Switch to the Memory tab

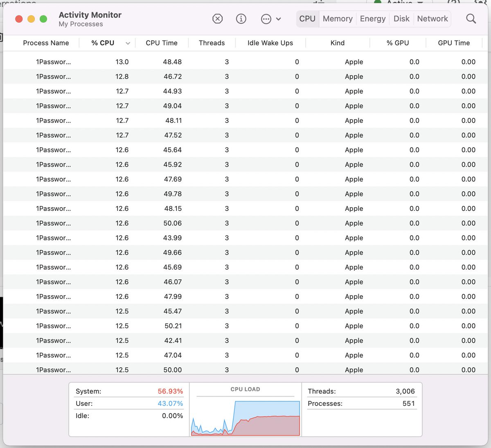[x=338, y=19]
